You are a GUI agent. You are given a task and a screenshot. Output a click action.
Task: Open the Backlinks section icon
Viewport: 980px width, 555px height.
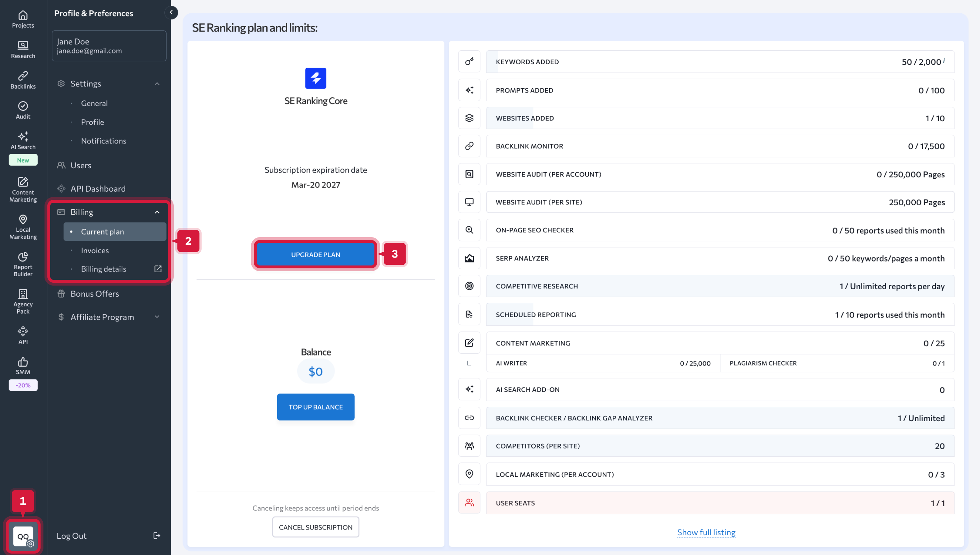point(23,75)
